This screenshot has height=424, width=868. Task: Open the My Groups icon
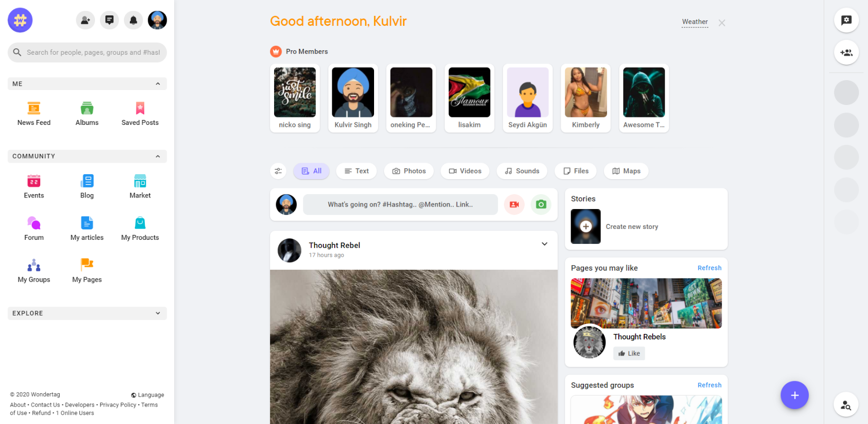(x=34, y=265)
